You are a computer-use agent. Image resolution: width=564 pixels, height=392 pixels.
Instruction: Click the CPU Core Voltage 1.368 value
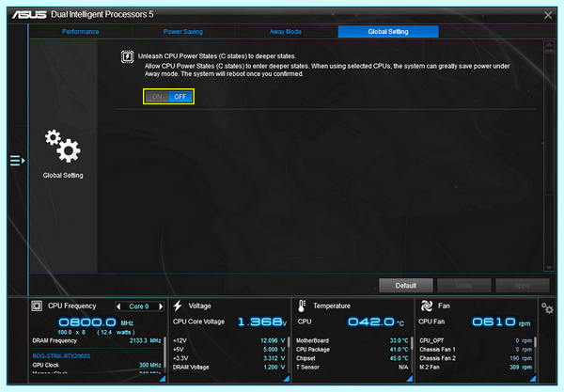click(262, 321)
